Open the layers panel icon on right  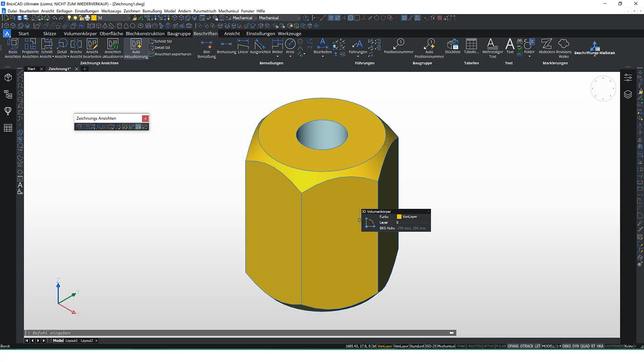point(628,95)
